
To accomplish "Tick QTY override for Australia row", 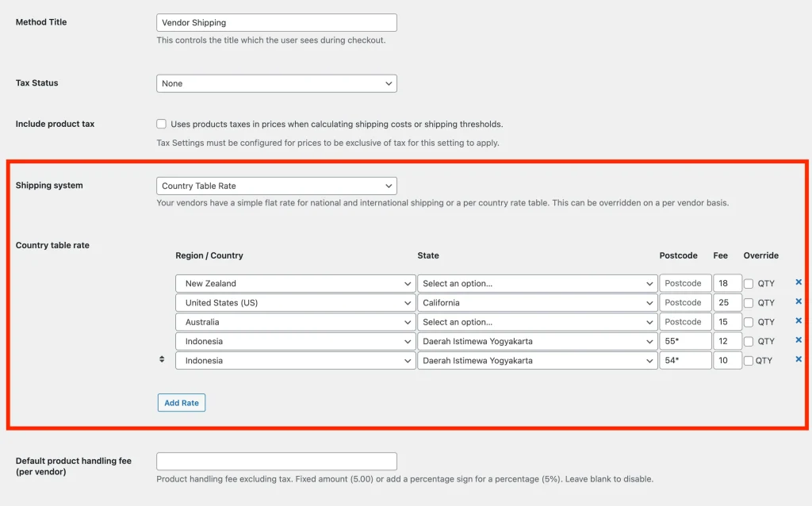I will tap(749, 322).
